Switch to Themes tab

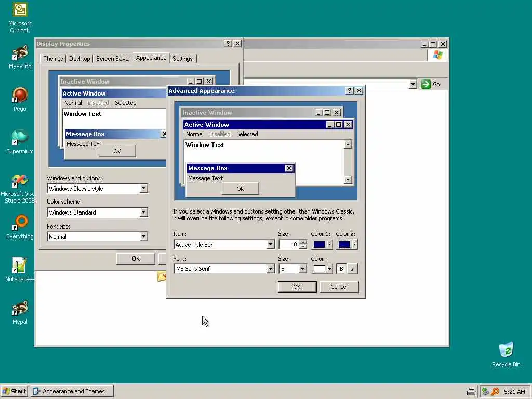point(53,58)
